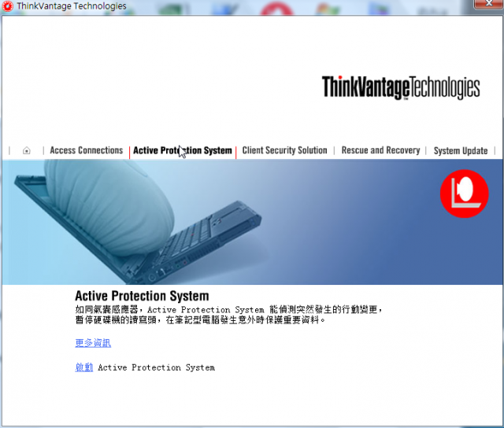The image size is (504, 428).
Task: Click the Active Protection System heading text
Action: (x=142, y=296)
